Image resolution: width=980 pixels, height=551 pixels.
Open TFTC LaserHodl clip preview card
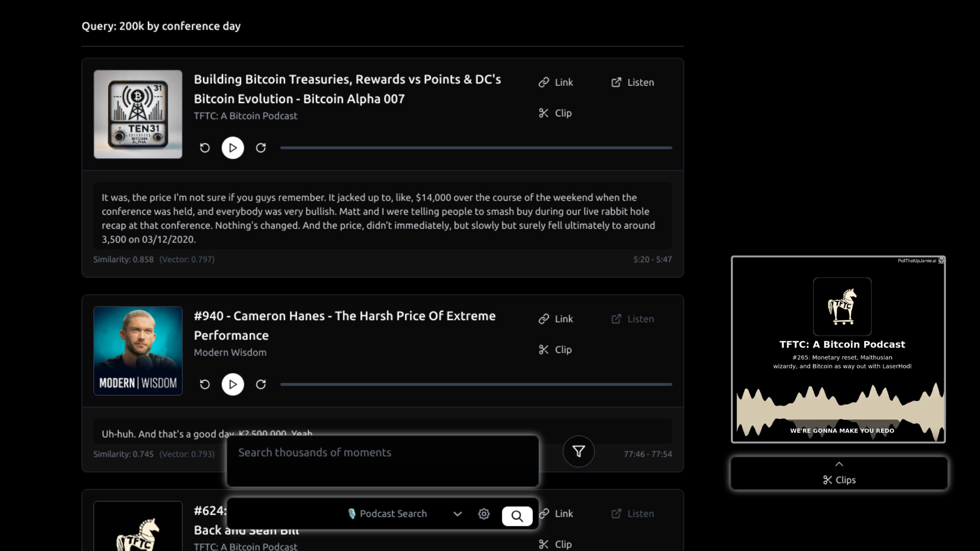point(838,349)
